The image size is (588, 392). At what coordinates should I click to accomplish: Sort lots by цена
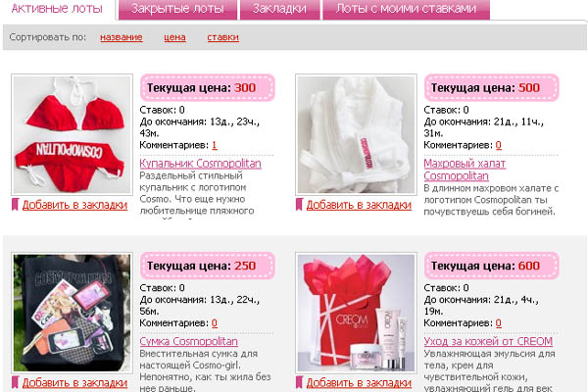(174, 37)
